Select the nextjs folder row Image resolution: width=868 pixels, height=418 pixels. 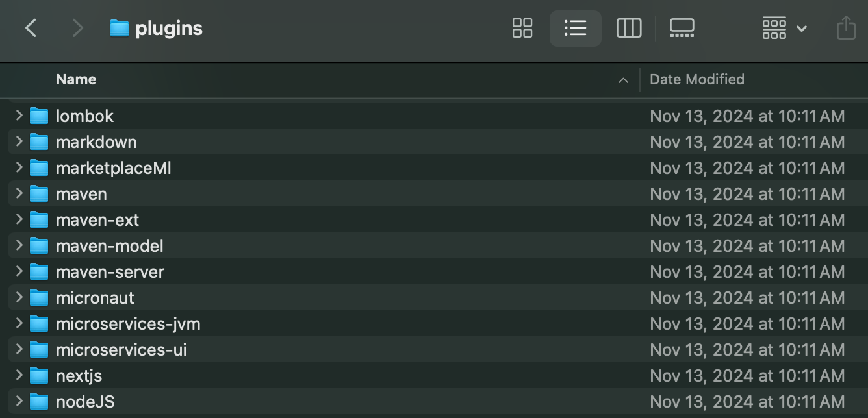click(434, 376)
